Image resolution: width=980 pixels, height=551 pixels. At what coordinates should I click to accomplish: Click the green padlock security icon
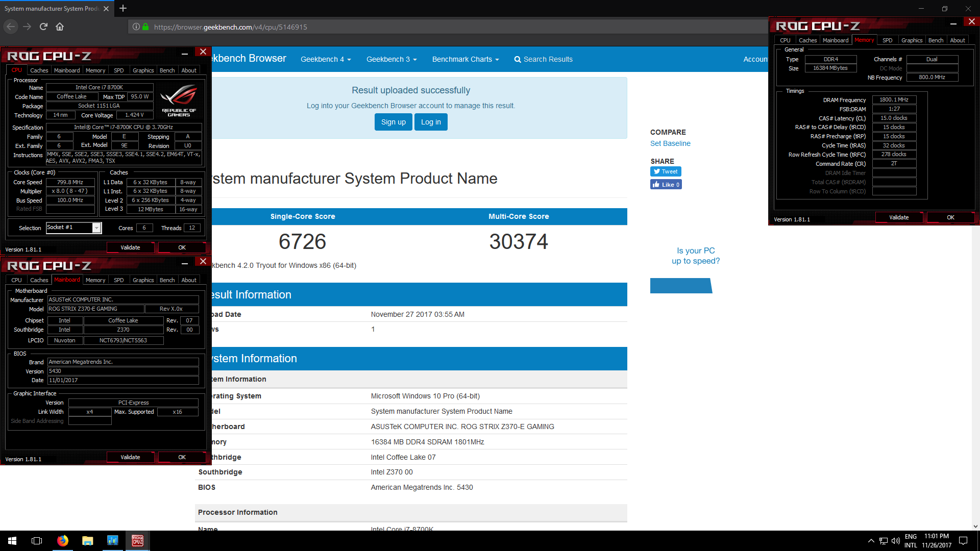[146, 27]
